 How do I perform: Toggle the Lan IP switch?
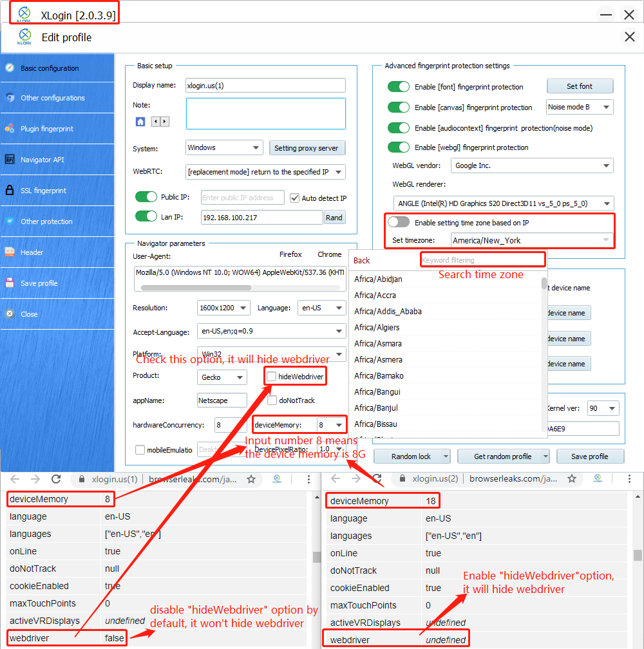(146, 216)
